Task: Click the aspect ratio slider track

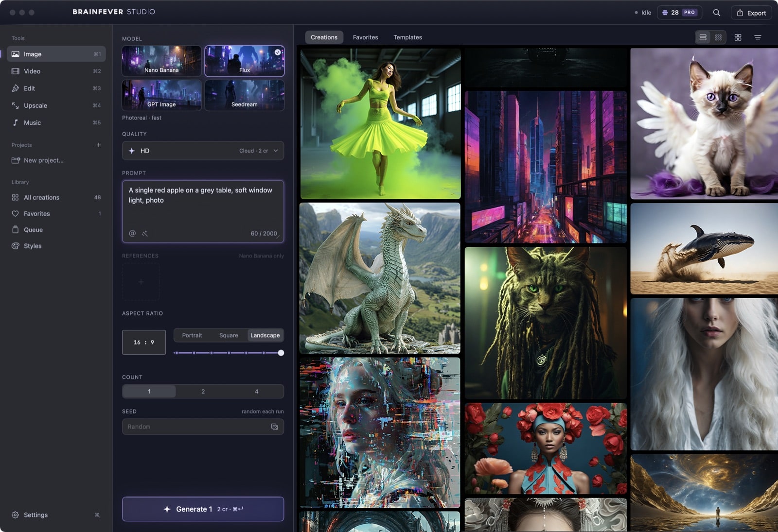Action: click(x=227, y=353)
